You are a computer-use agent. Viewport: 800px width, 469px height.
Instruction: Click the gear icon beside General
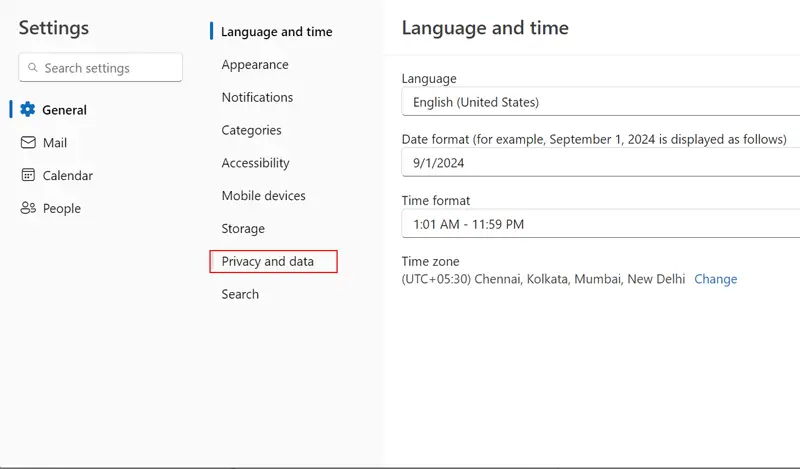click(x=28, y=110)
